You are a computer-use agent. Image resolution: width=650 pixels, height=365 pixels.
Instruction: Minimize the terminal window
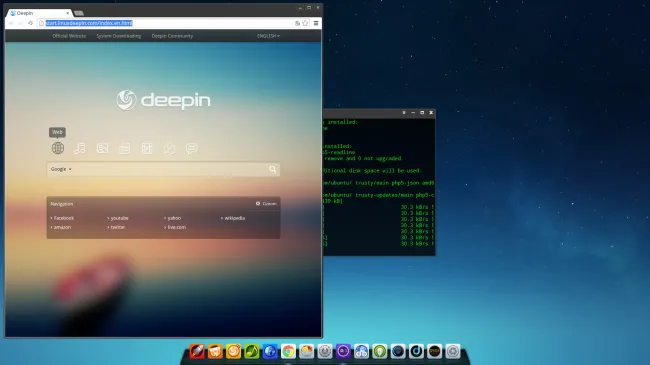click(x=413, y=112)
